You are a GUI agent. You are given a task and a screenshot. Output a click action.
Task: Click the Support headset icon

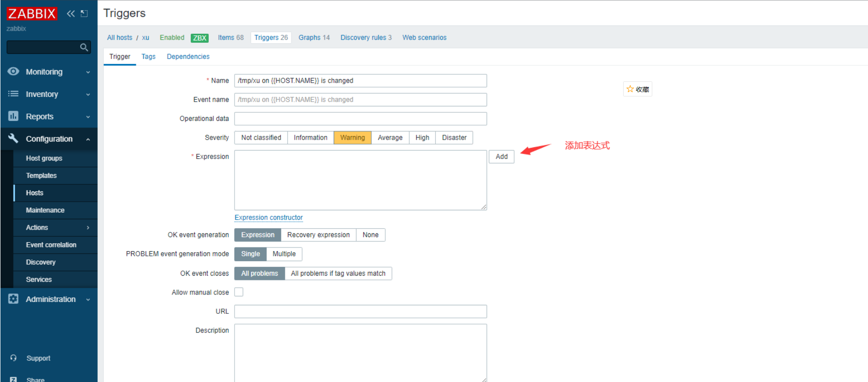(14, 358)
